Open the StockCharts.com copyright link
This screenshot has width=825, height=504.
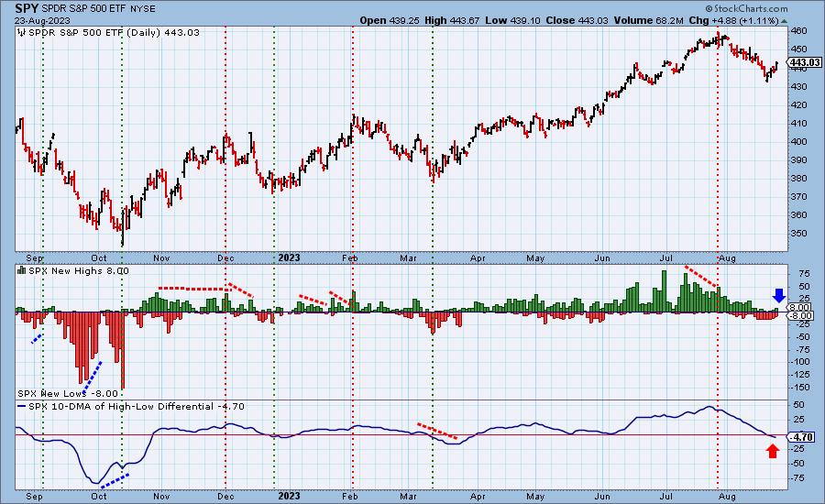[746, 8]
